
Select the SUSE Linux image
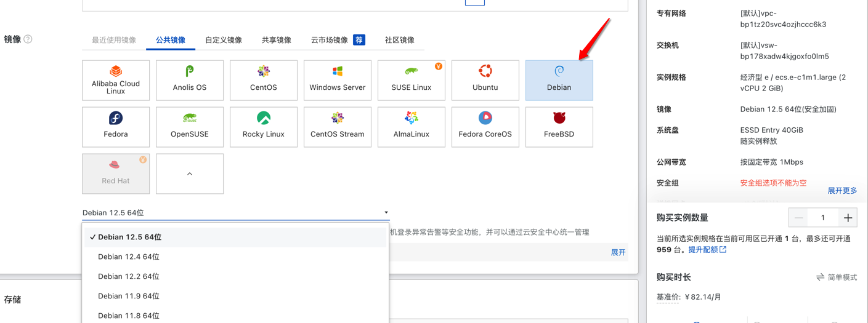tap(412, 80)
